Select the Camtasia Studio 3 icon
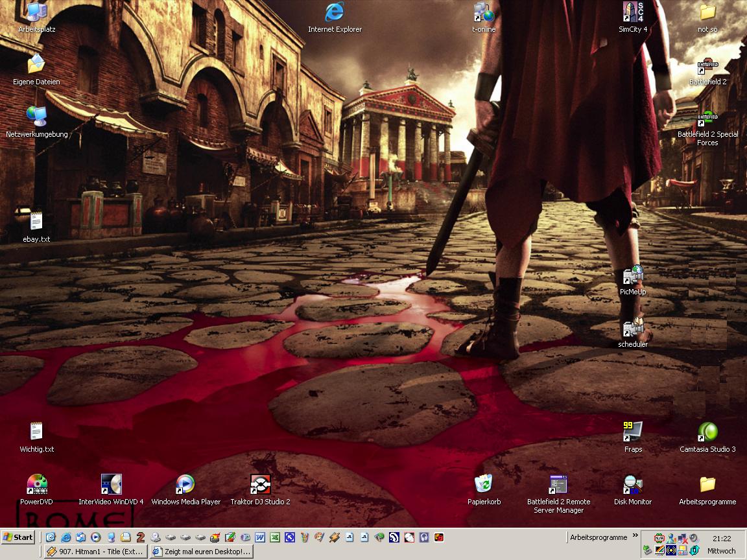The height and width of the screenshot is (560, 747). 707,432
